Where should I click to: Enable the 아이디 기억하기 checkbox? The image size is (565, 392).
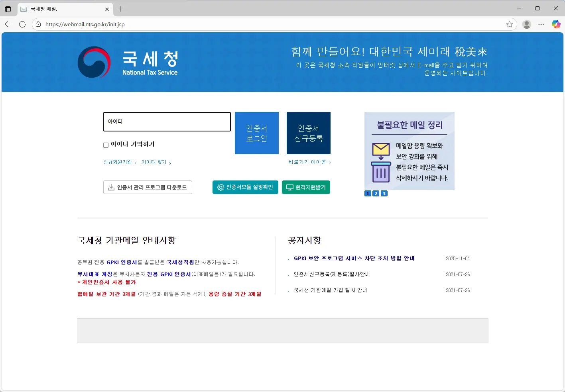(x=106, y=145)
